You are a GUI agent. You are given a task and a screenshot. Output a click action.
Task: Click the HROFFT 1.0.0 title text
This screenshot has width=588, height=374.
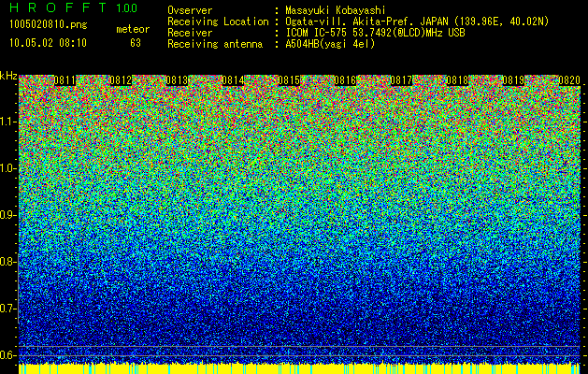click(x=74, y=7)
